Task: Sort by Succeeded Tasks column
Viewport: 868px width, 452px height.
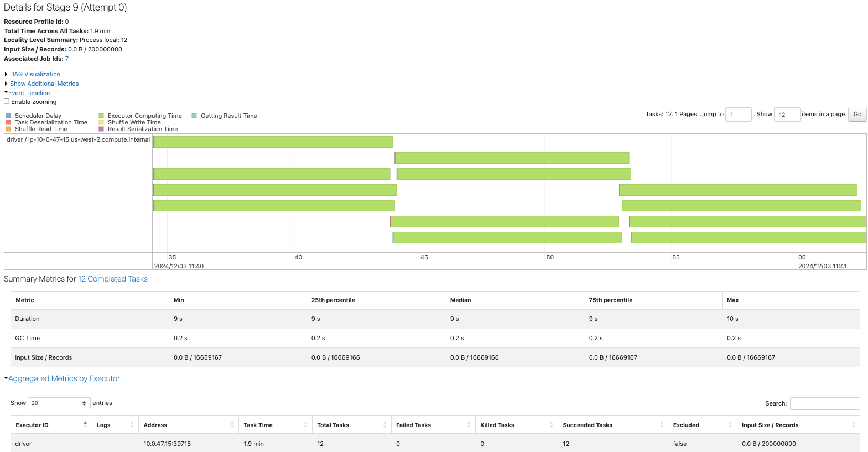Action: (613, 425)
